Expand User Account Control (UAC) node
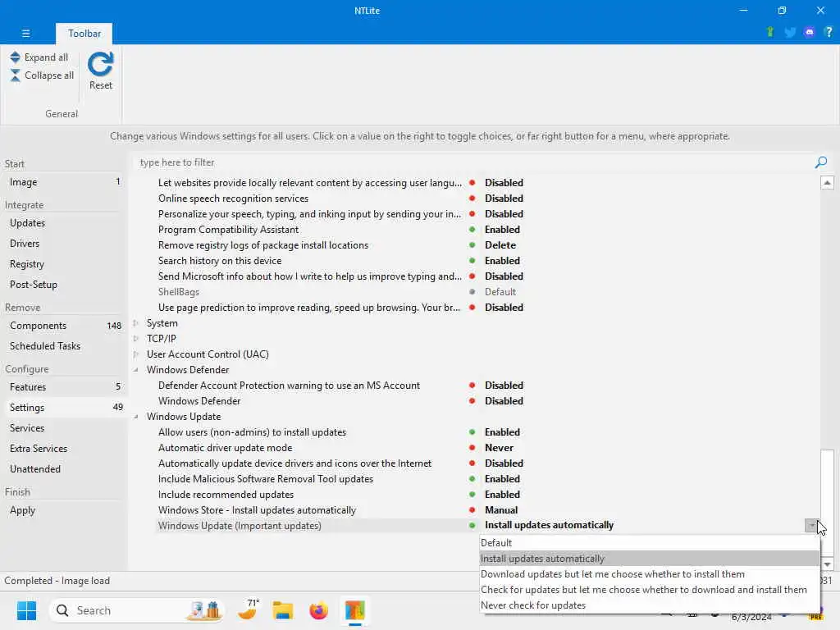 (136, 354)
